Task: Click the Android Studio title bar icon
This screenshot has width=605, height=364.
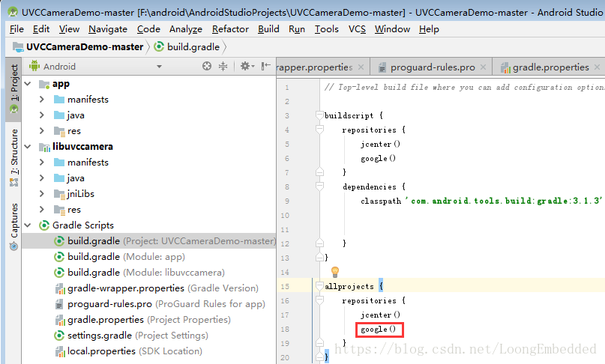Action: pyautogui.click(x=12, y=12)
